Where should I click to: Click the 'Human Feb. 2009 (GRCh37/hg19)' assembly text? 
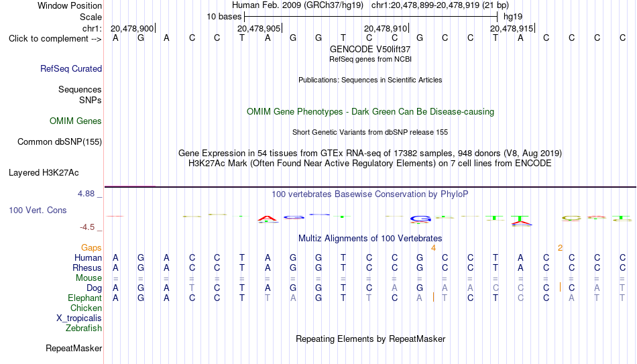click(298, 5)
